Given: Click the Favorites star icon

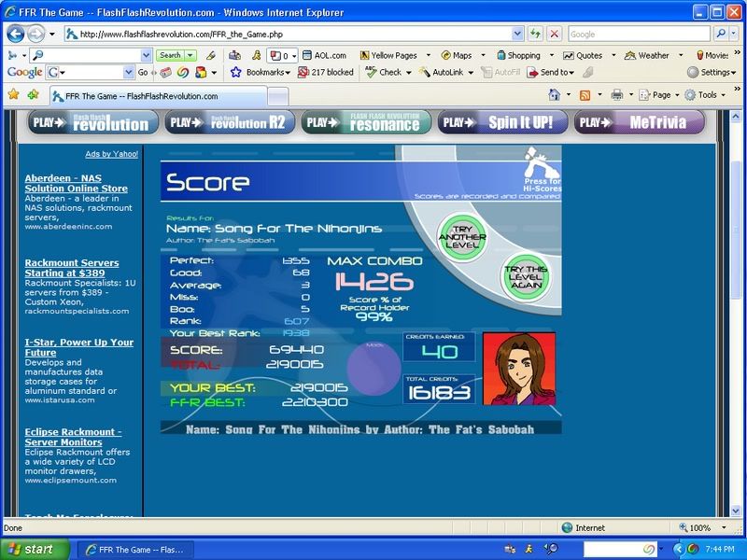Looking at the screenshot, I should (x=13, y=95).
